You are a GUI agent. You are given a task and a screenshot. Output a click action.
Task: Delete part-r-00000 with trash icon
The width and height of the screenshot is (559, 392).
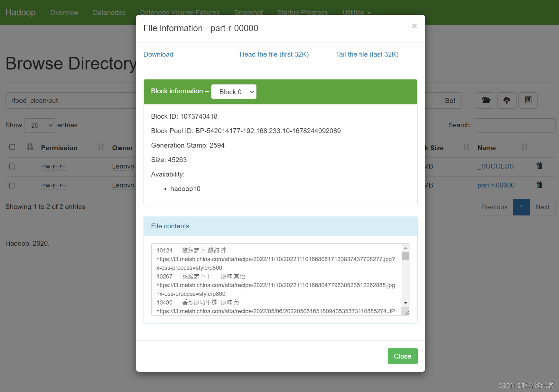tap(539, 185)
